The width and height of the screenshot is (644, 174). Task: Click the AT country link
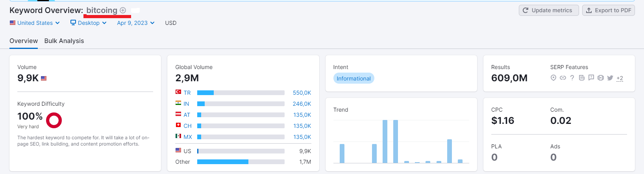point(187,115)
